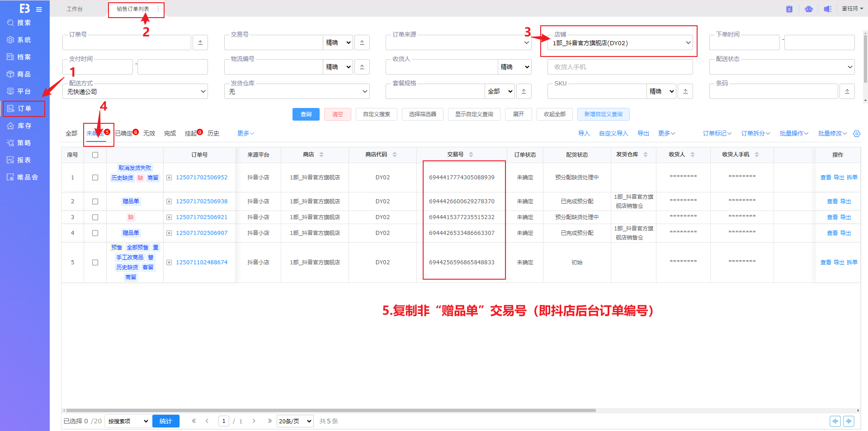Image resolution: width=868 pixels, height=431 pixels.
Task: Toggle the hamburger menu beside the logo
Action: (39, 9)
